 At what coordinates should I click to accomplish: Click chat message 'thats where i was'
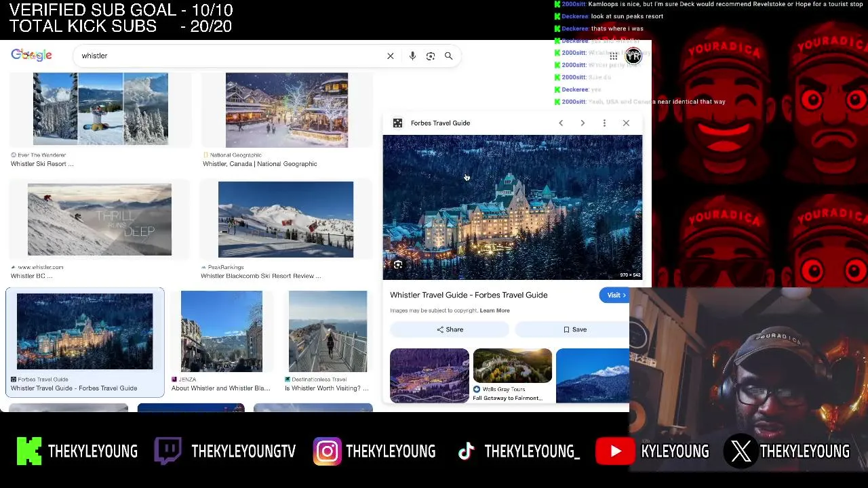coord(617,28)
